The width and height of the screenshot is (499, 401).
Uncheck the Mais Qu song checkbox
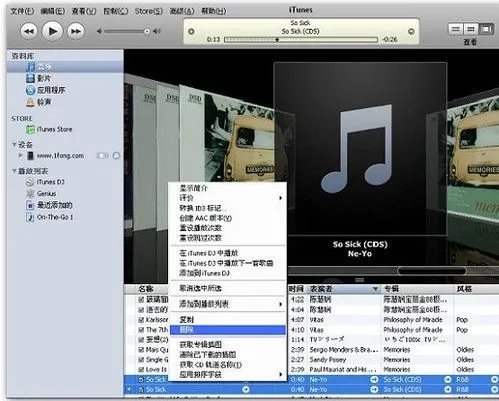(x=141, y=350)
